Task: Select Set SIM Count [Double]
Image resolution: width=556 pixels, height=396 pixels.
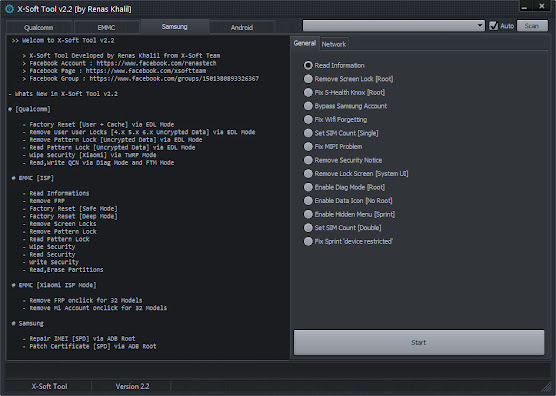Action: pos(343,228)
